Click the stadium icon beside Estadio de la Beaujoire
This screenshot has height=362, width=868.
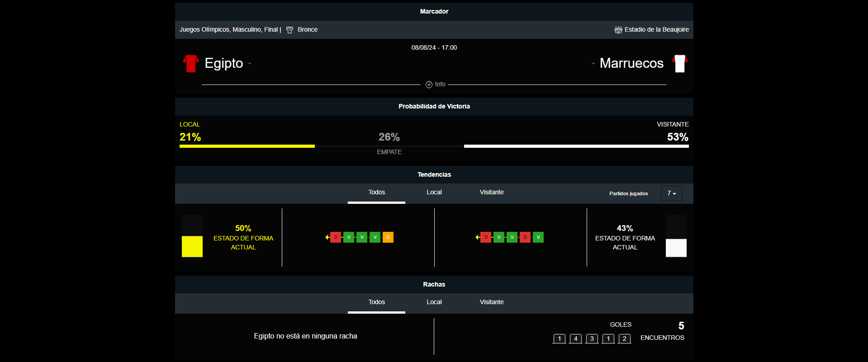click(618, 30)
